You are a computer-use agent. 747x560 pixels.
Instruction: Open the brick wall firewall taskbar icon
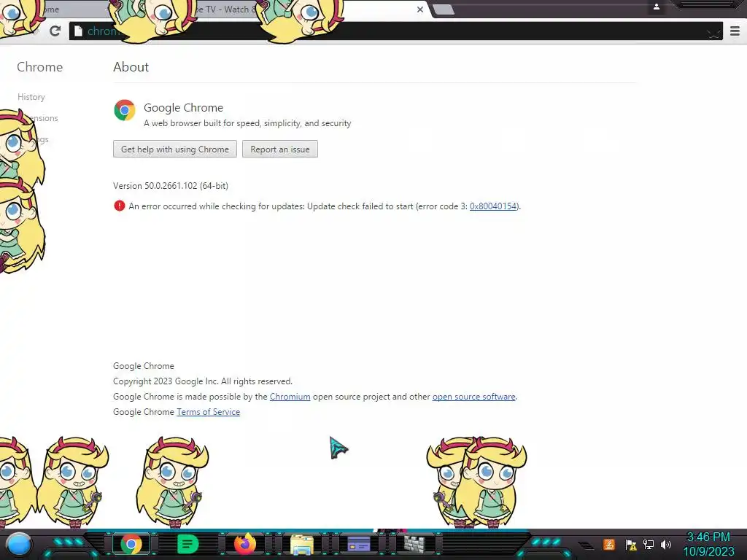[x=414, y=544]
